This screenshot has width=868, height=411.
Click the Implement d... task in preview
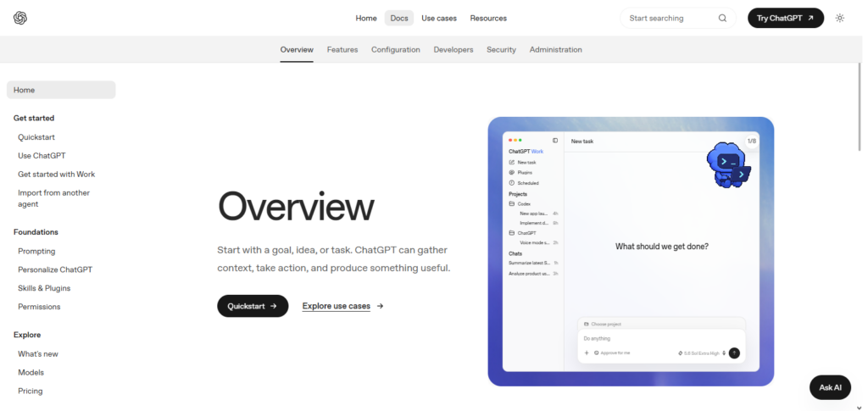[534, 223]
